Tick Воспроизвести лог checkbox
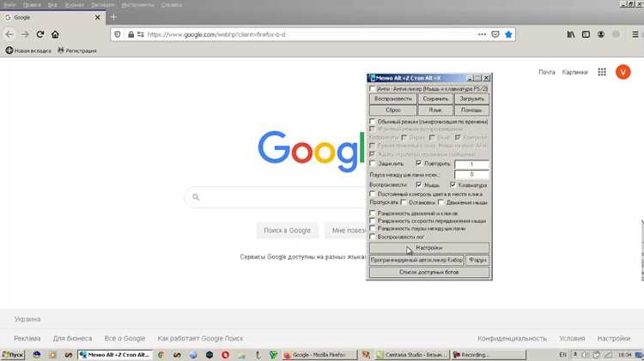This screenshot has width=644, height=361. (x=372, y=237)
